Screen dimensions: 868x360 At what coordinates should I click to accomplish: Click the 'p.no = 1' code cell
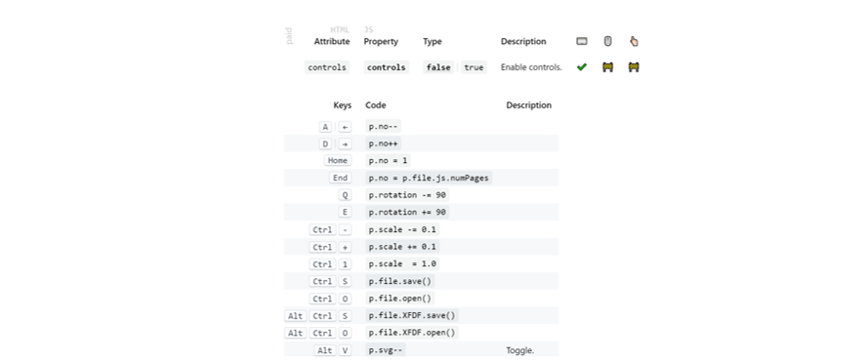click(x=388, y=160)
